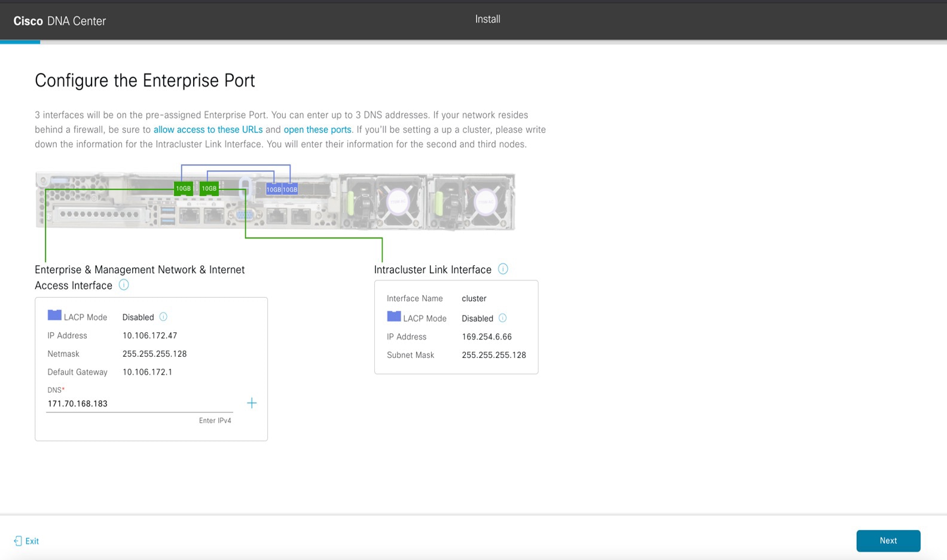
Task: Add another DNS address with plus icon
Action: click(x=252, y=403)
